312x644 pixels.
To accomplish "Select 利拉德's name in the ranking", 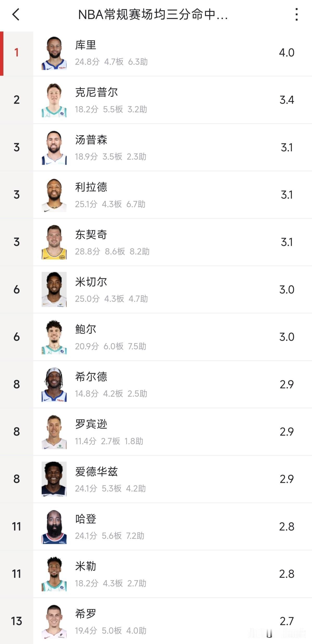I will pyautogui.click(x=91, y=187).
